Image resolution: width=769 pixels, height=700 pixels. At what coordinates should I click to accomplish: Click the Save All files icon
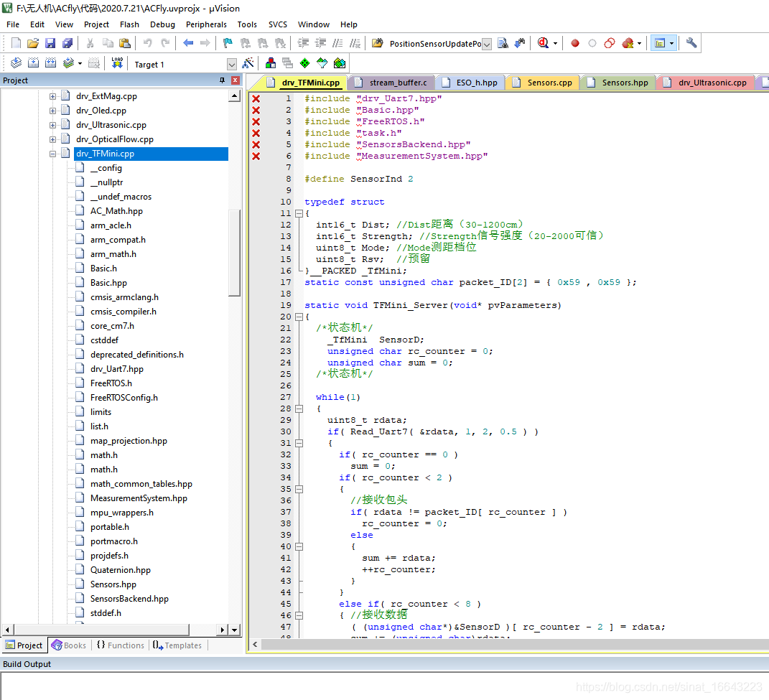tap(67, 43)
